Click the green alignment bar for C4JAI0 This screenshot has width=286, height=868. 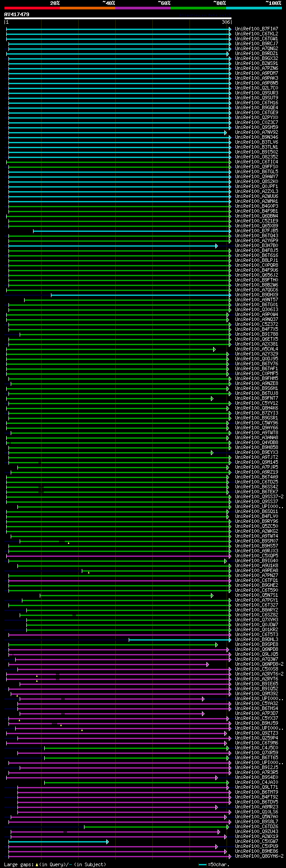(136, 782)
